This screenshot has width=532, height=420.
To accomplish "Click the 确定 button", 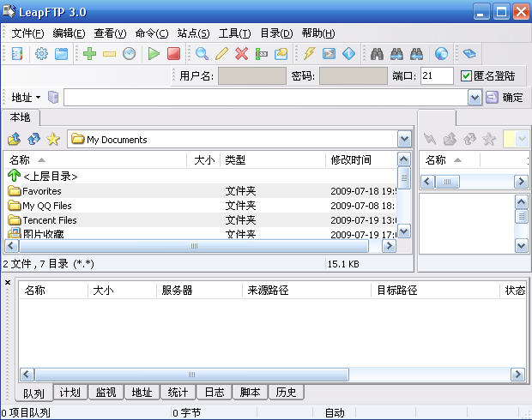I will (x=505, y=98).
